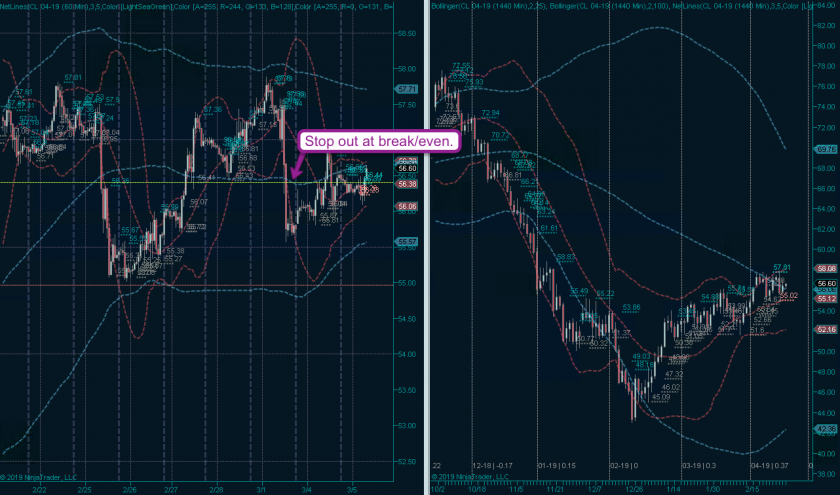Viewport: 840px width, 495px height.
Task: Click the 58.06 red marker on the daily chart
Action: coord(826,269)
